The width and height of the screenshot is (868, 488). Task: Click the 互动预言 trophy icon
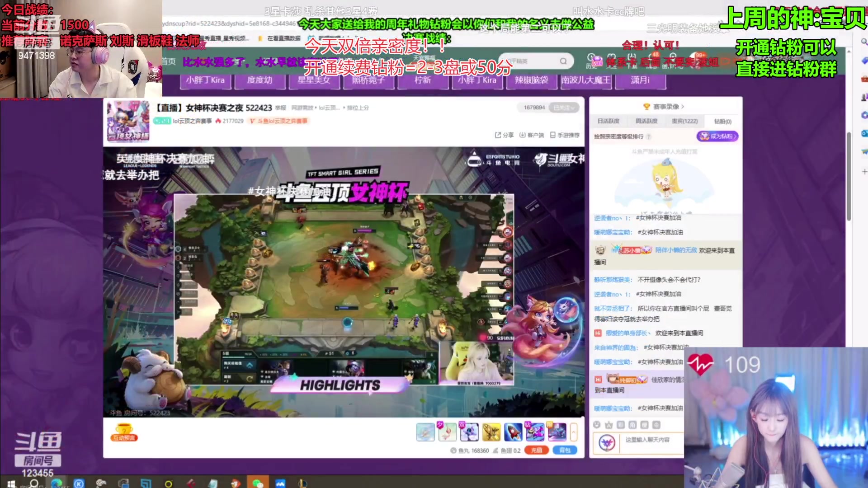[x=124, y=432]
